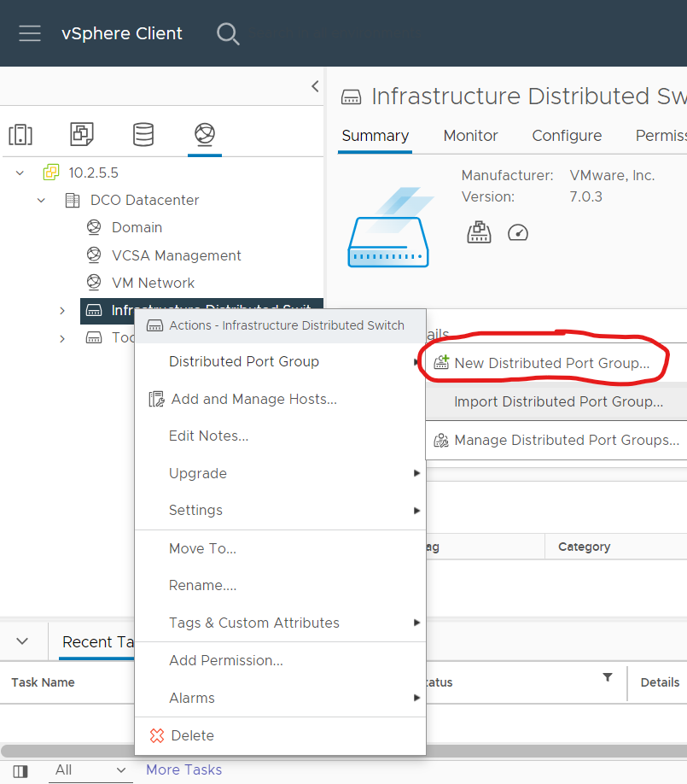
Task: Choose Import Distributed Port Group
Action: point(556,401)
